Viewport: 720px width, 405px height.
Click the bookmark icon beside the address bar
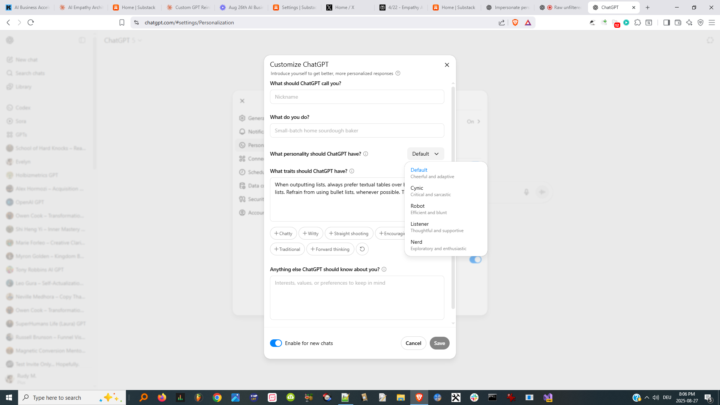(x=122, y=22)
